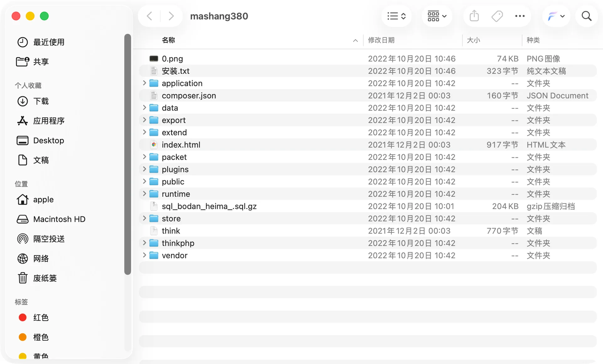The width and height of the screenshot is (603, 364).
Task: Open Recents (最近使用) in sidebar
Action: coord(41,42)
